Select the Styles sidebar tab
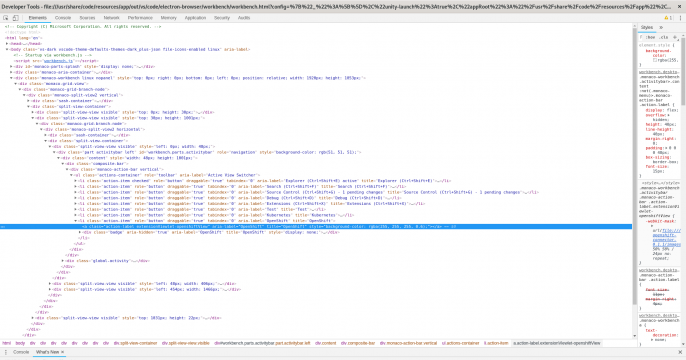 (x=647, y=28)
